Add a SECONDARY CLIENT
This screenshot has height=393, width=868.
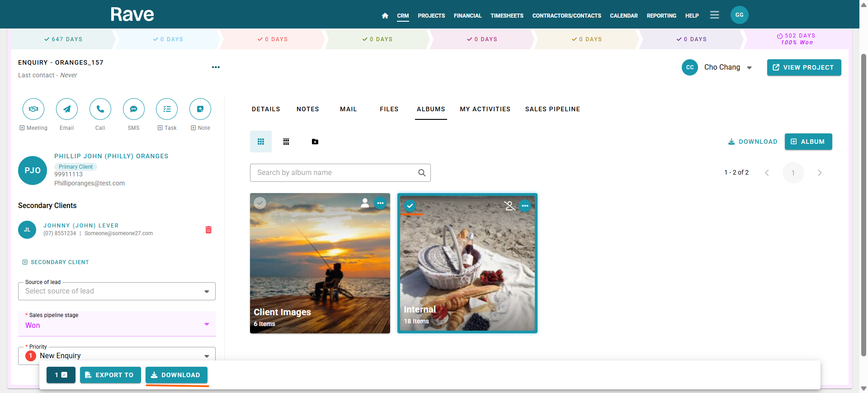(56, 262)
